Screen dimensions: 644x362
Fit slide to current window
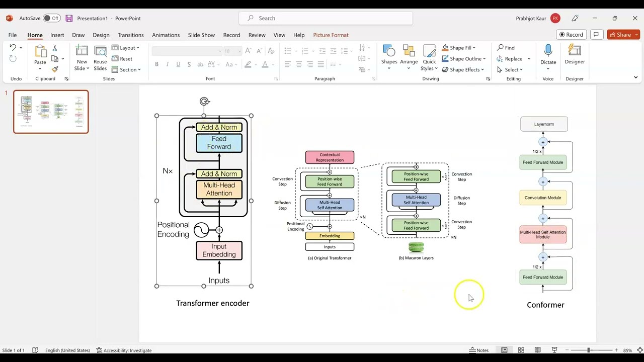point(640,350)
